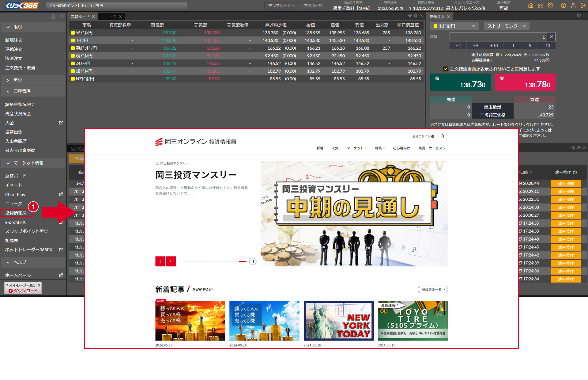Image resolution: width=588 pixels, height=380 pixels.
Task: Open help icon in 新規注文 panel
Action: point(579,15)
